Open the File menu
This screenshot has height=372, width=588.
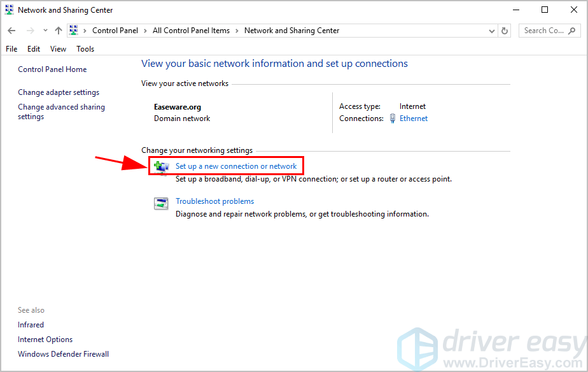pos(11,49)
